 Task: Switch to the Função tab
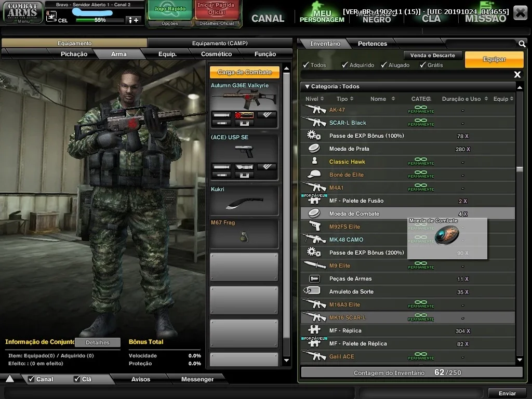point(265,54)
